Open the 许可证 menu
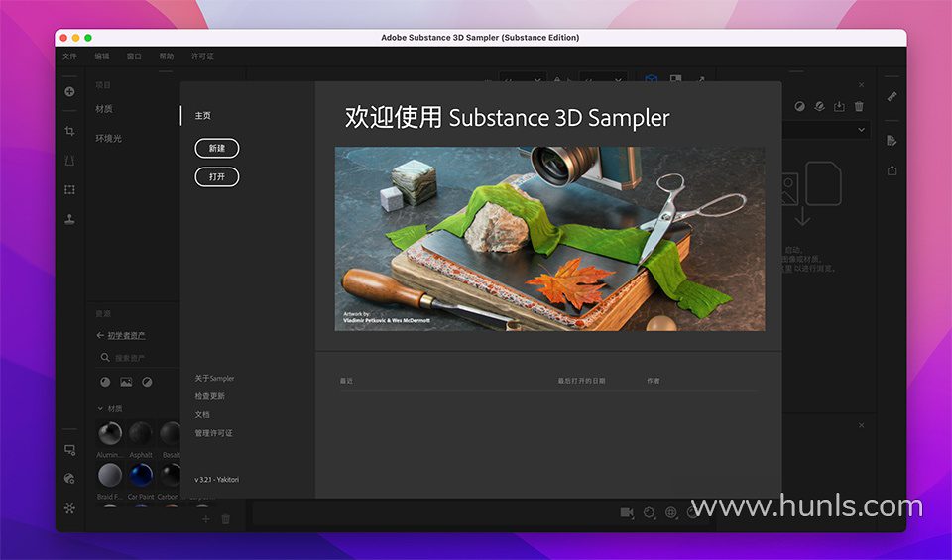Screen dimensions: 952x560 202,56
